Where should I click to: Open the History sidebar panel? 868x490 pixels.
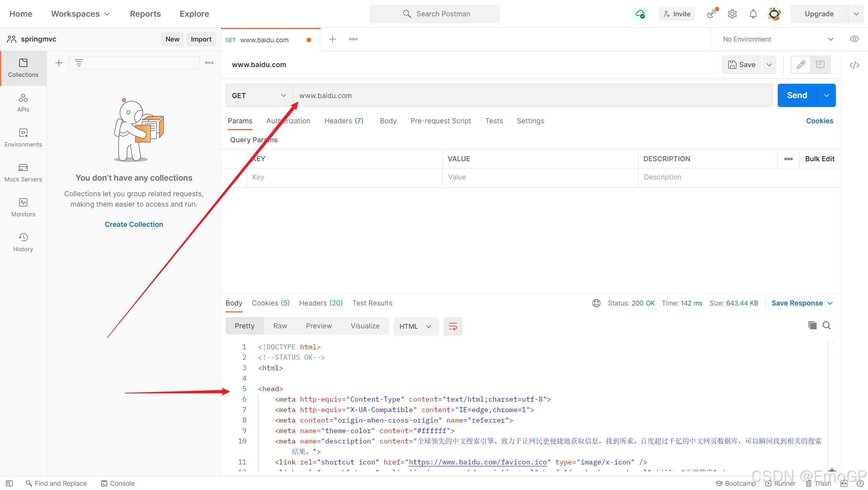pos(23,242)
